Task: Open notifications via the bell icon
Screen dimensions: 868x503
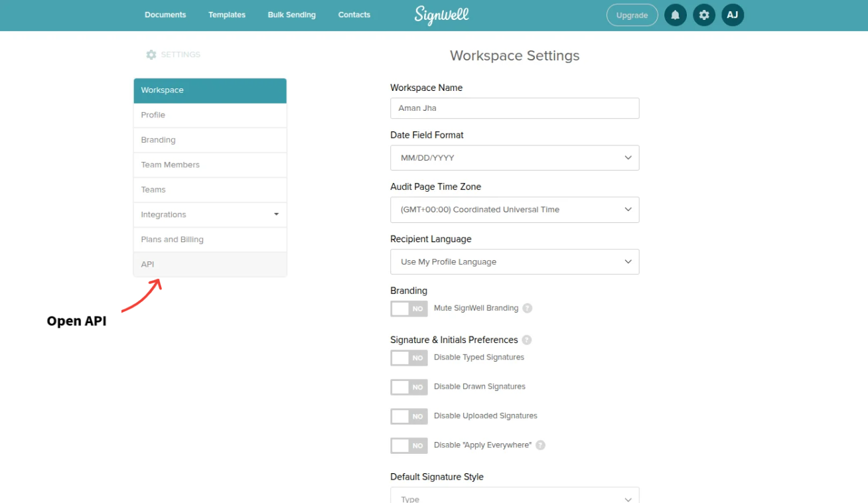Action: point(675,15)
